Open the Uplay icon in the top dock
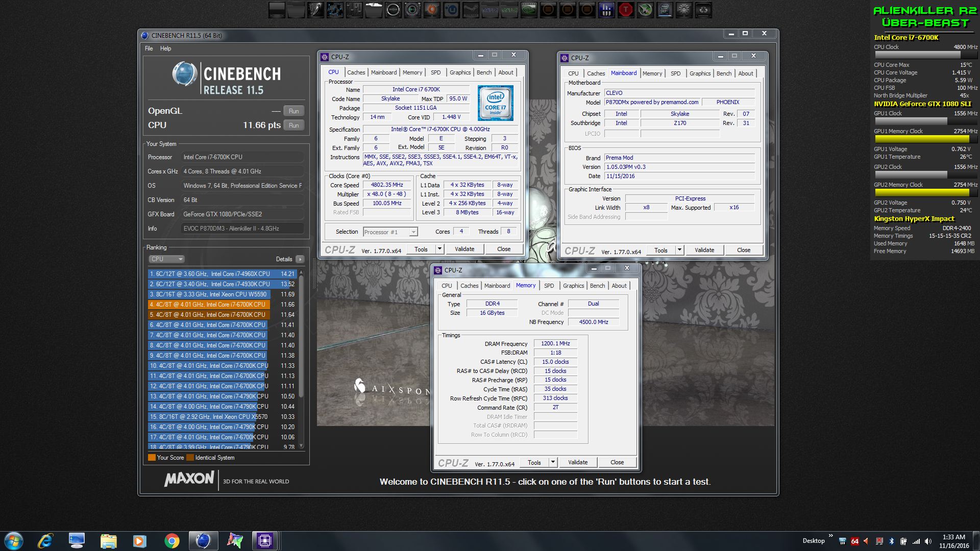This screenshot has height=551, width=980. click(x=451, y=10)
